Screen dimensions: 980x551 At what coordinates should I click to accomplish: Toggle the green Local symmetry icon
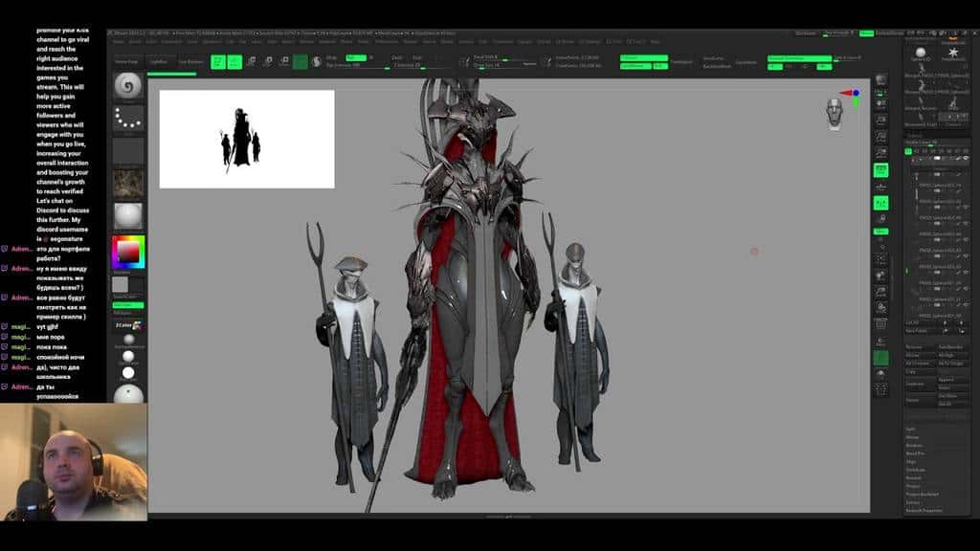(x=880, y=203)
